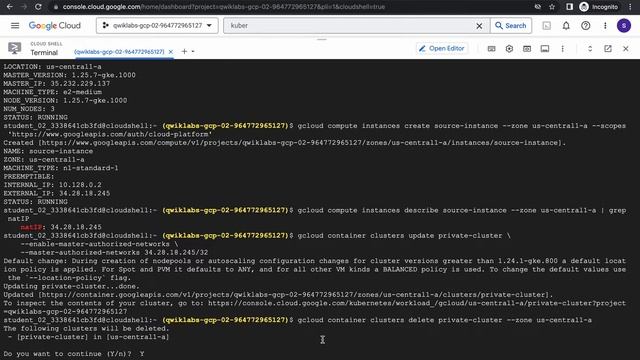Open the Cloud Shell more options menu
Viewport: 640px width, 360px height.
click(x=562, y=49)
